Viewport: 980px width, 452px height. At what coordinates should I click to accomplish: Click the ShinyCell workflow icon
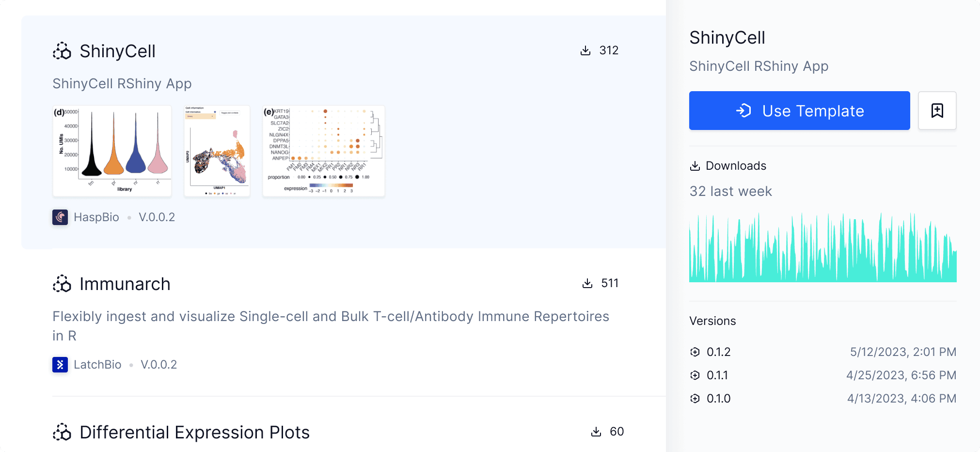click(62, 51)
